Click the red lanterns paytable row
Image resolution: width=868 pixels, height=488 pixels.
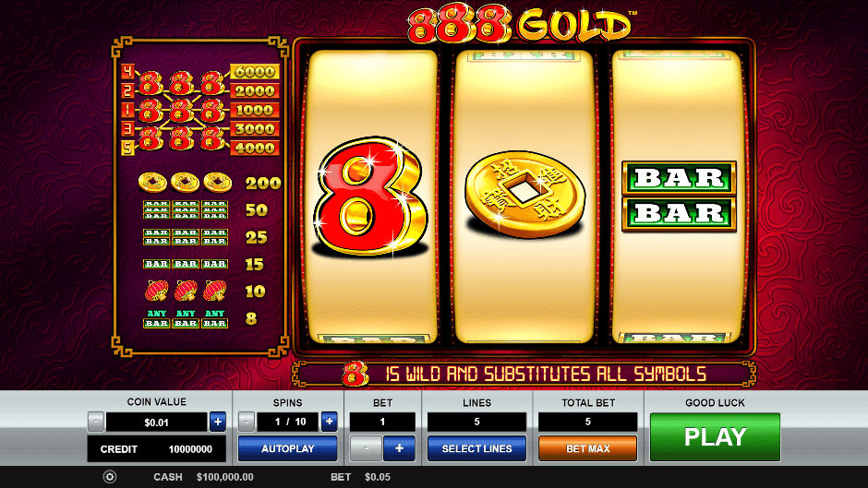(205, 291)
